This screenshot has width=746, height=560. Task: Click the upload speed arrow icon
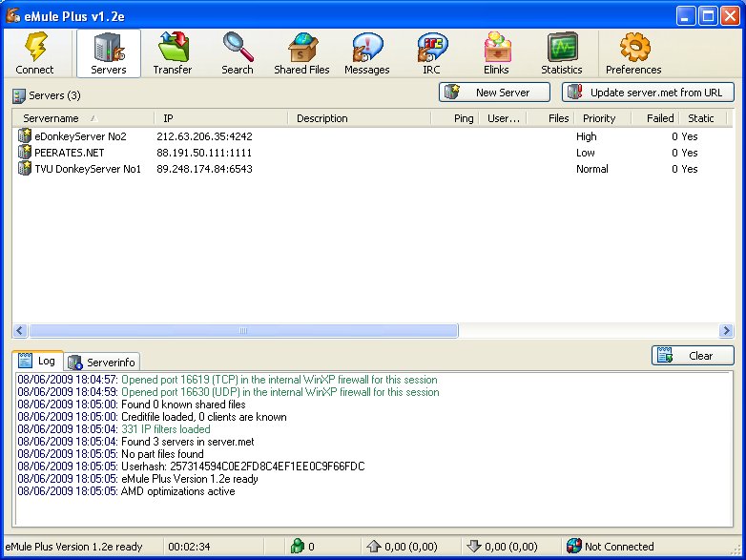coord(374,546)
